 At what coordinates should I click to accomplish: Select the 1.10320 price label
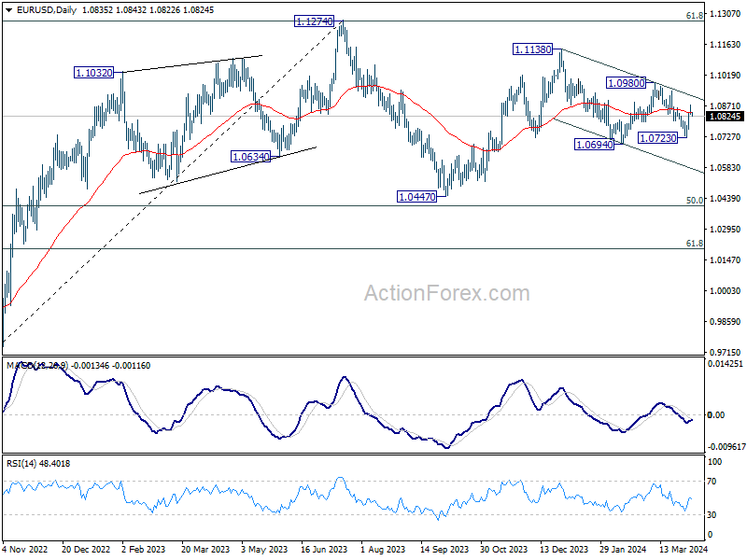(94, 73)
